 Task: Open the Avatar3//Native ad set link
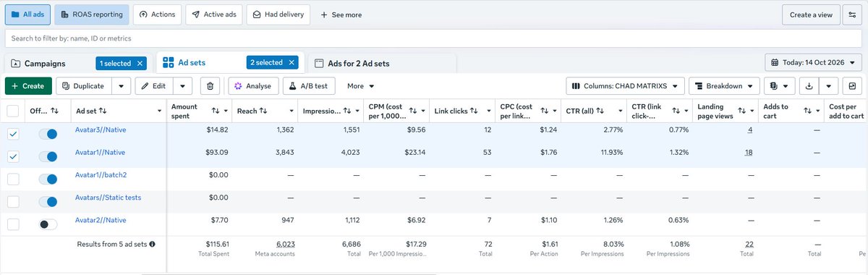pos(101,130)
